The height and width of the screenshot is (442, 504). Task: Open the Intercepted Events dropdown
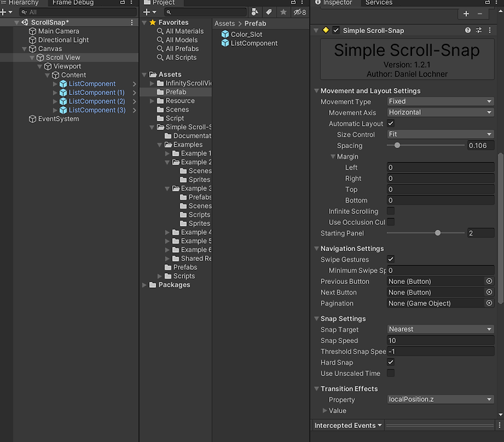[348, 425]
